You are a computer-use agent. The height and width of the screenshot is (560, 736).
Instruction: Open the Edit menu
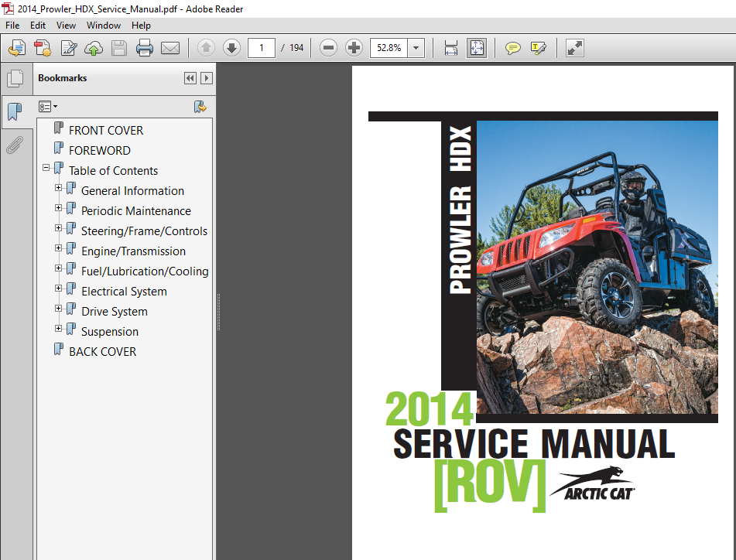(38, 26)
